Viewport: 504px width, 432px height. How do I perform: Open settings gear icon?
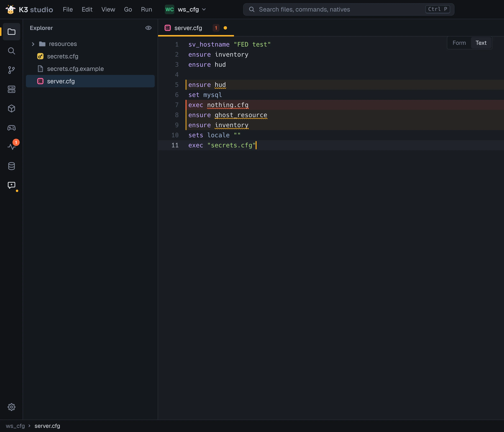click(x=11, y=407)
